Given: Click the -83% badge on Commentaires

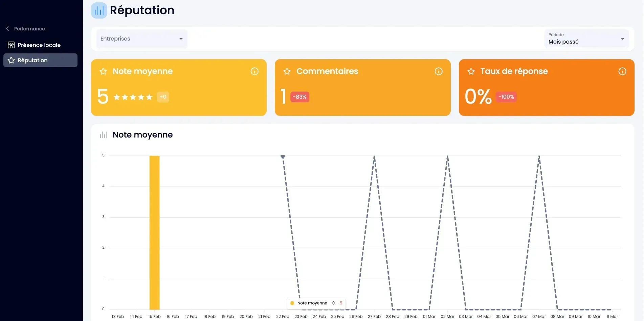Looking at the screenshot, I should click(300, 97).
